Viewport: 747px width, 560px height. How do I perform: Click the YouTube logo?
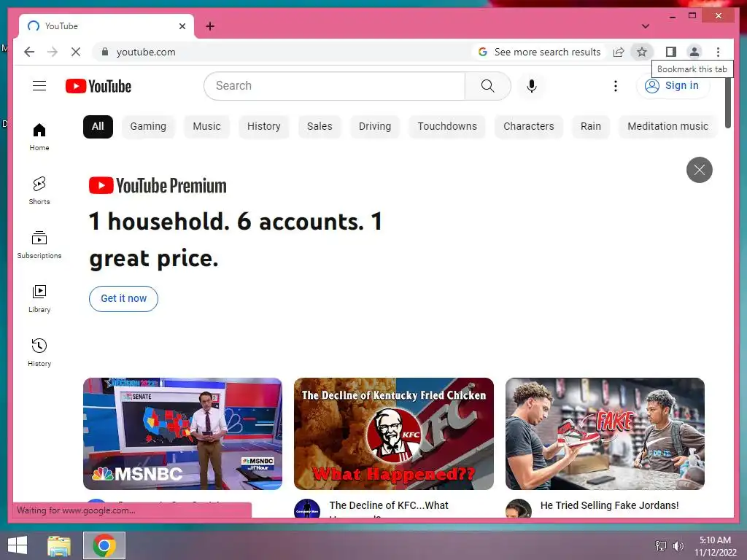[98, 86]
